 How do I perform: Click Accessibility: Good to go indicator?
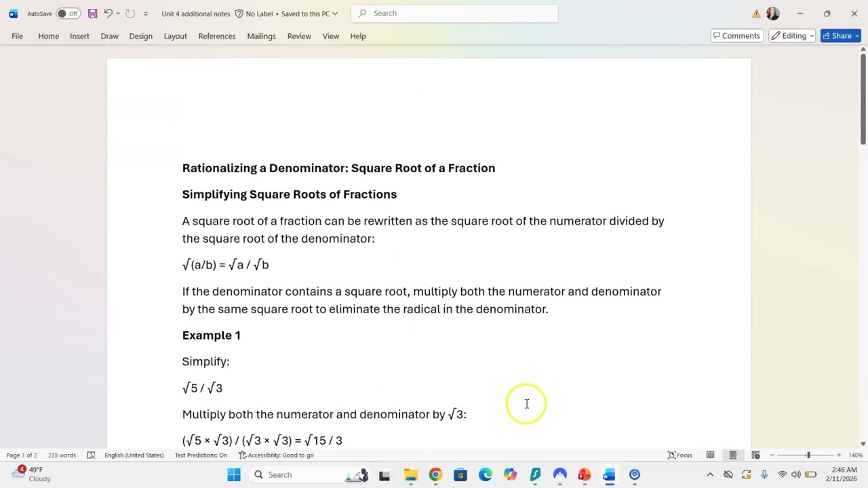click(x=276, y=455)
